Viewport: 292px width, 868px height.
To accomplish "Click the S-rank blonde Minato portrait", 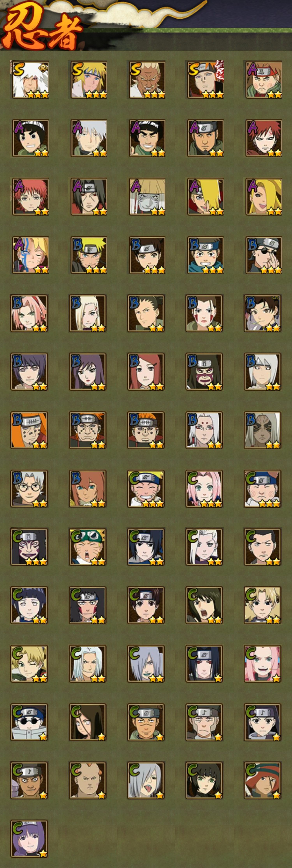I will 88,80.
